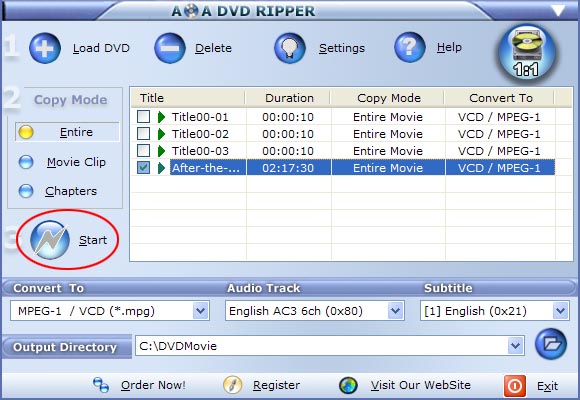Click the Delete minus icon
Viewport: 580px width, 400px height.
(170, 48)
